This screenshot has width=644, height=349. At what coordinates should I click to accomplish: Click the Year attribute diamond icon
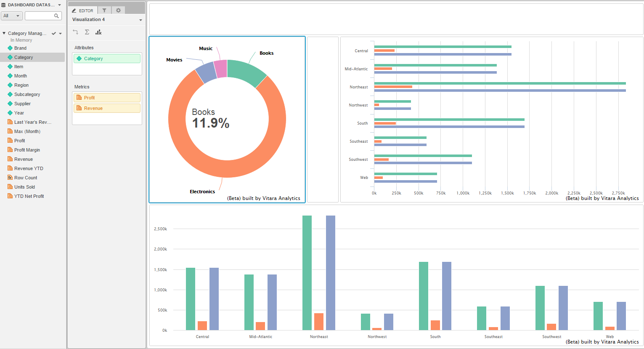click(x=10, y=113)
